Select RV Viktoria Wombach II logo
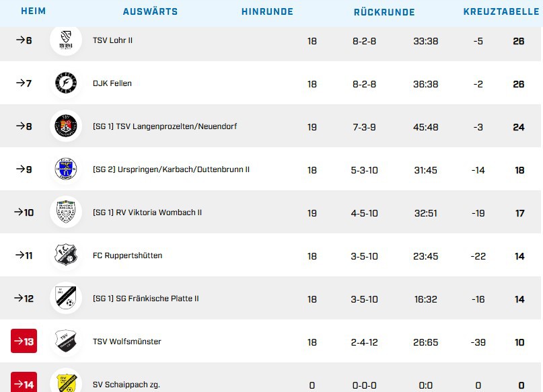The image size is (543, 392). [66, 212]
